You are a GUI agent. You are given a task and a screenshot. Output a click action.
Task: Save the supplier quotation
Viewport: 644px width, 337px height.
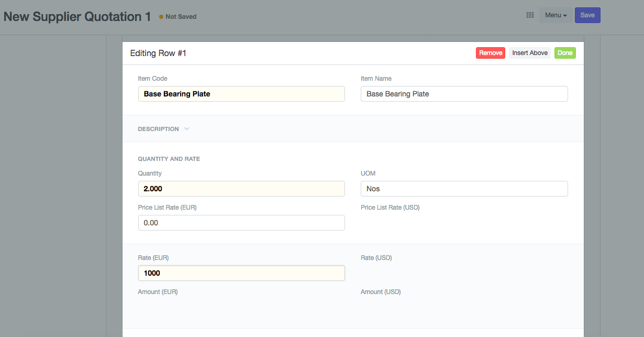587,15
